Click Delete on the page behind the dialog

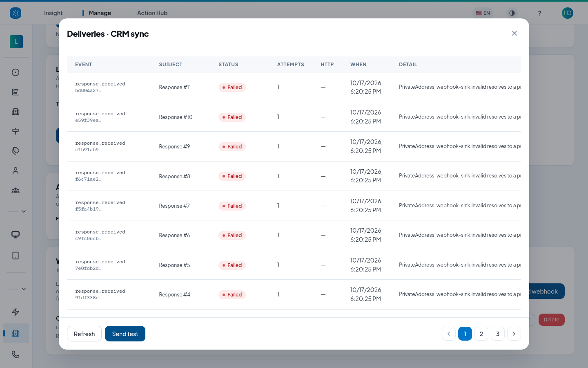[x=552, y=320]
